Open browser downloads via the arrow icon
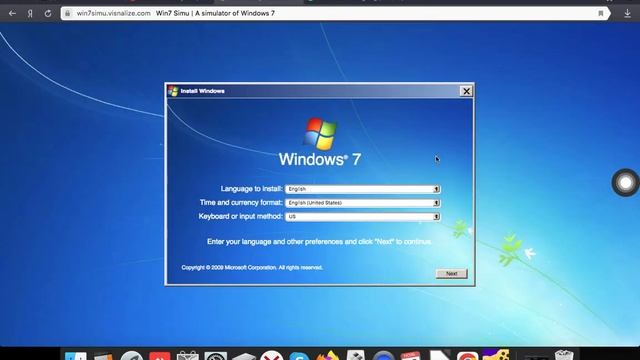640x360 pixels. (627, 13)
